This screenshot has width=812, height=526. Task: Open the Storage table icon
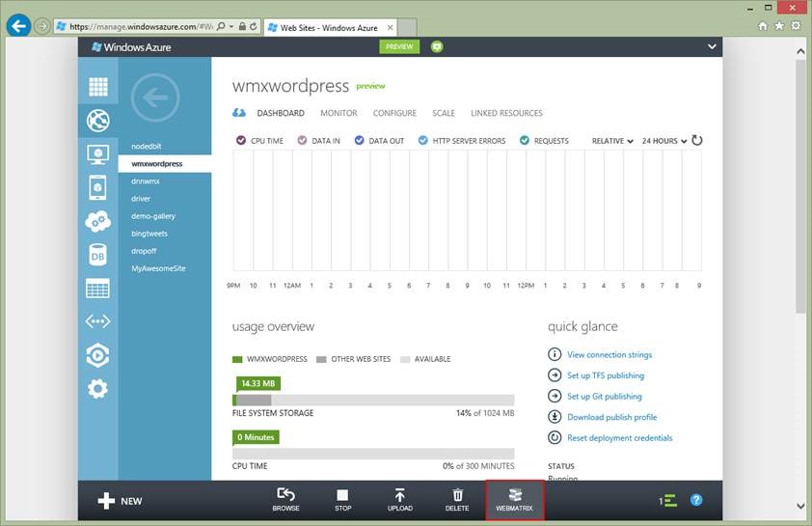pyautogui.click(x=97, y=289)
